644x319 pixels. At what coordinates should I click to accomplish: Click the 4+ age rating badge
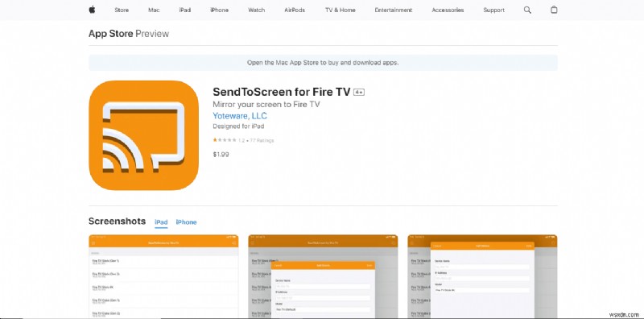point(359,93)
